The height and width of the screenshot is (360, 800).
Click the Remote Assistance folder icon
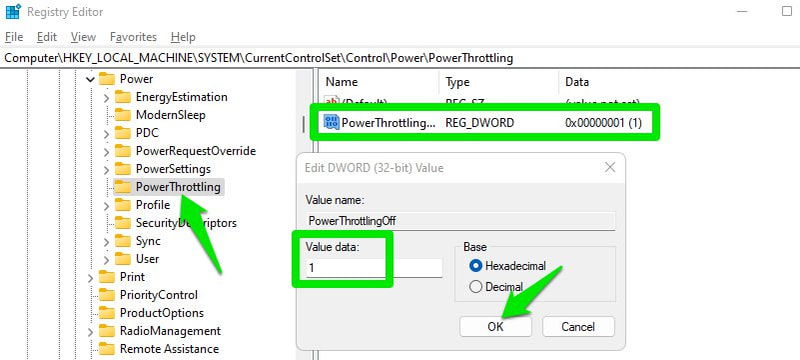pos(107,349)
